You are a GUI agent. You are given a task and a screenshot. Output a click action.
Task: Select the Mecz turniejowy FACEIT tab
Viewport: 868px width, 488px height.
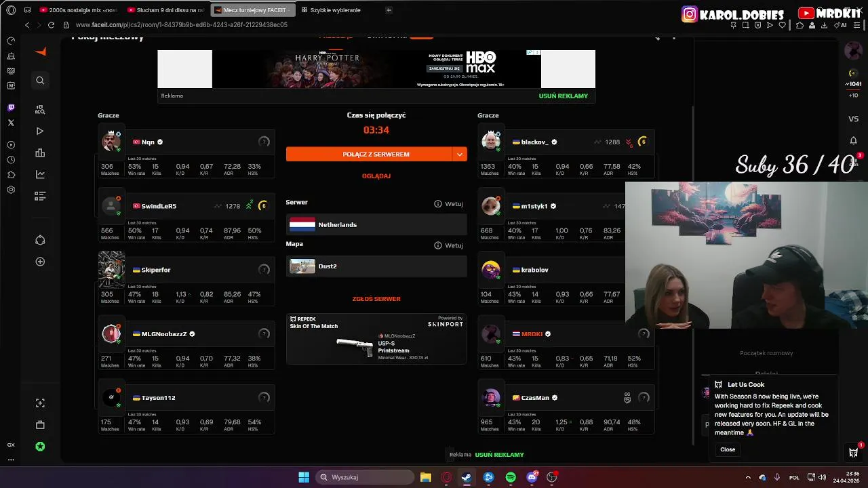[x=252, y=10]
